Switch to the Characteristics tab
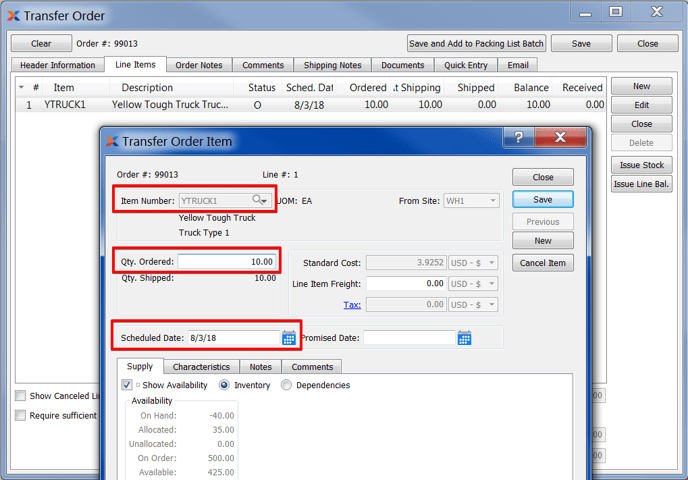Screen dimensions: 688x480 point(201,367)
